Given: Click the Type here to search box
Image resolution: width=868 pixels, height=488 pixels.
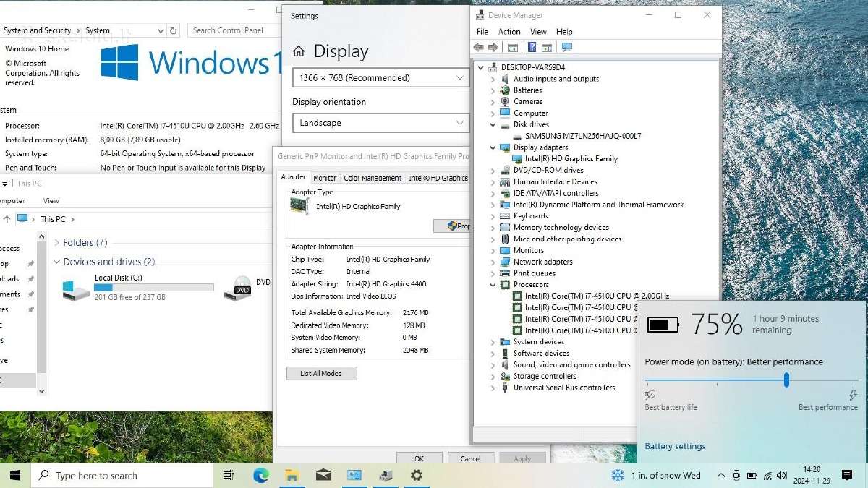Looking at the screenshot, I should point(122,476).
